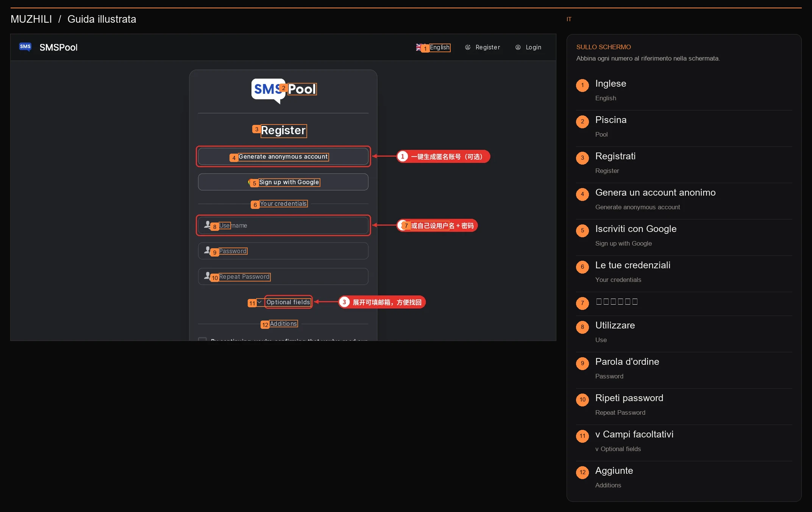Viewport: 812px width, 512px height.
Task: Select legend item 1 Inglese
Action: point(684,91)
